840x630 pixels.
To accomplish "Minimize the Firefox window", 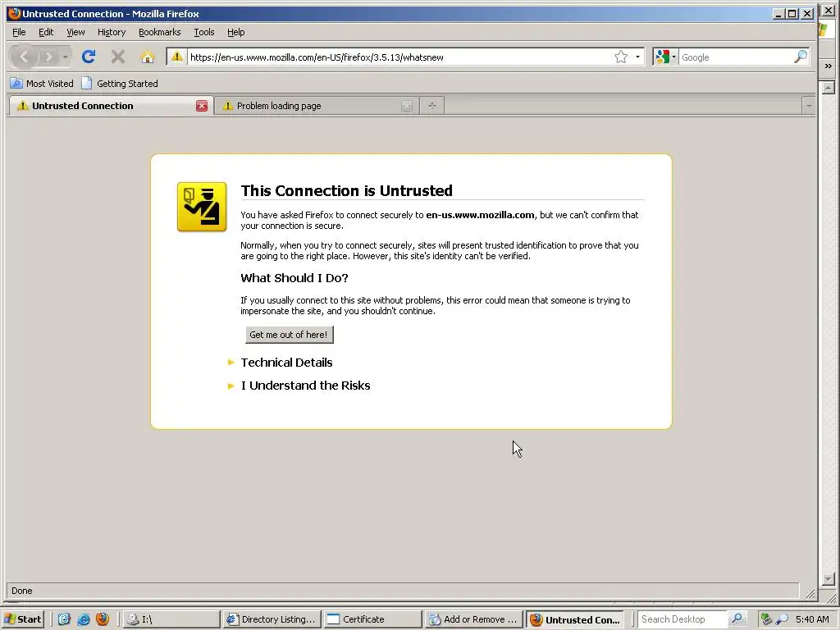I will tap(778, 13).
